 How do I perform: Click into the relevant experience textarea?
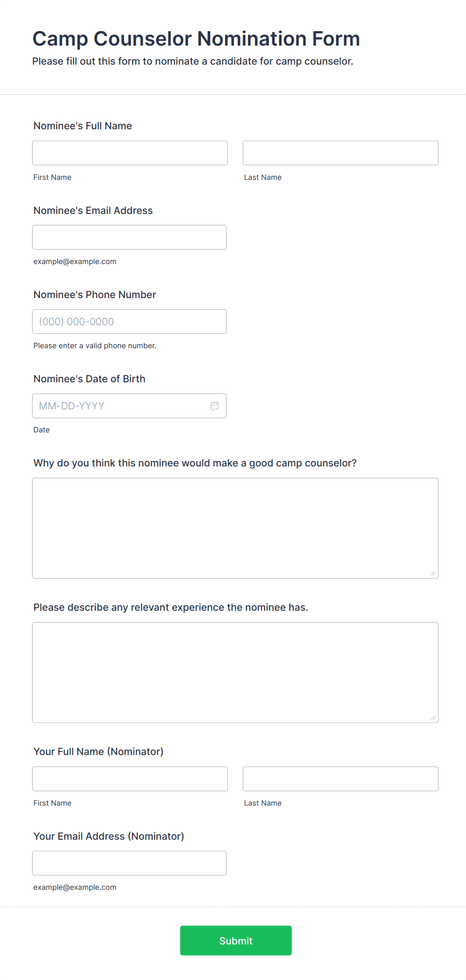click(236, 672)
